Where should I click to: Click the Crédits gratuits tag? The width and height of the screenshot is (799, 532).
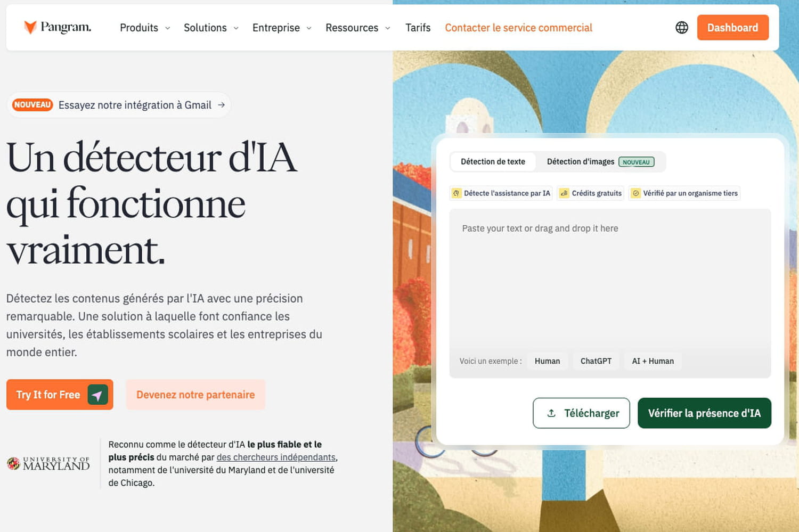(x=591, y=193)
